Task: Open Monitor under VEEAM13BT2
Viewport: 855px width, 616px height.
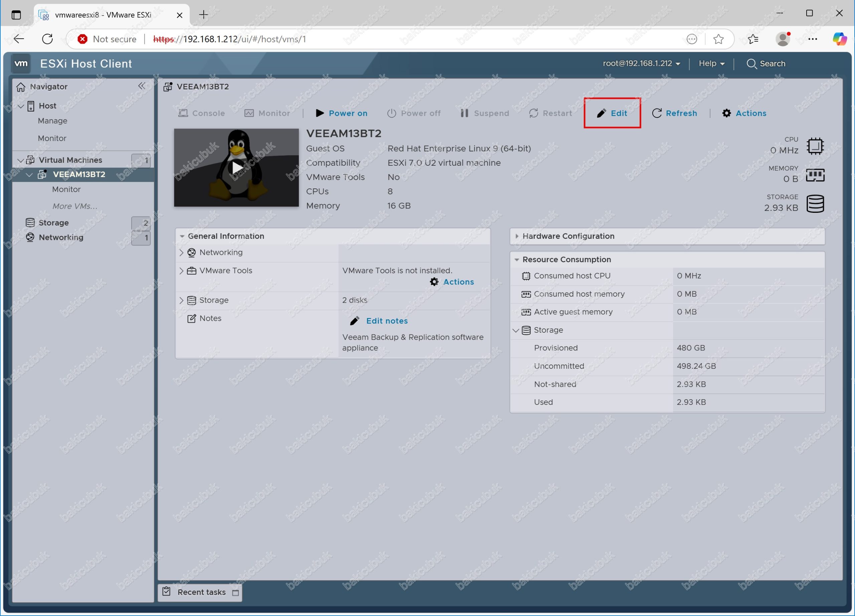Action: (x=66, y=189)
